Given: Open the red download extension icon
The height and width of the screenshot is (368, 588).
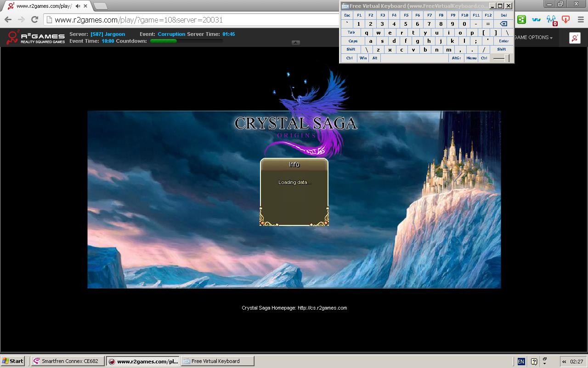Looking at the screenshot, I should pos(565,19).
